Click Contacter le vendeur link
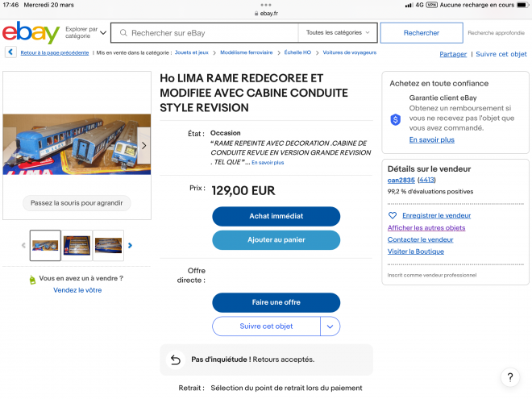 [x=421, y=239]
